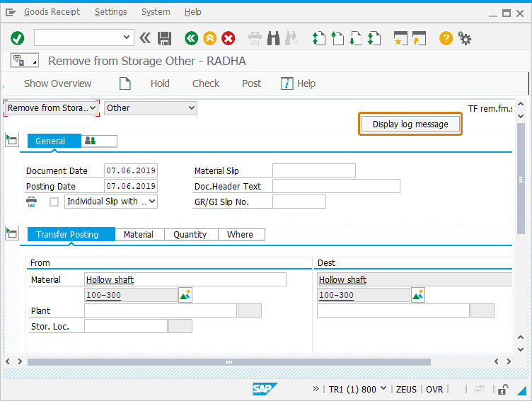Image resolution: width=532 pixels, height=401 pixels.
Task: Click the status bar lock icon
Action: click(x=503, y=389)
